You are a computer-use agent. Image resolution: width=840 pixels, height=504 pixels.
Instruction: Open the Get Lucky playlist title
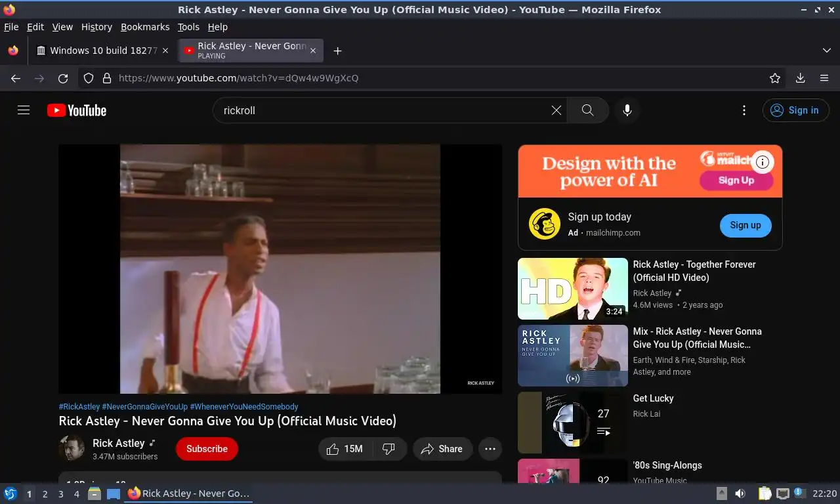(653, 398)
